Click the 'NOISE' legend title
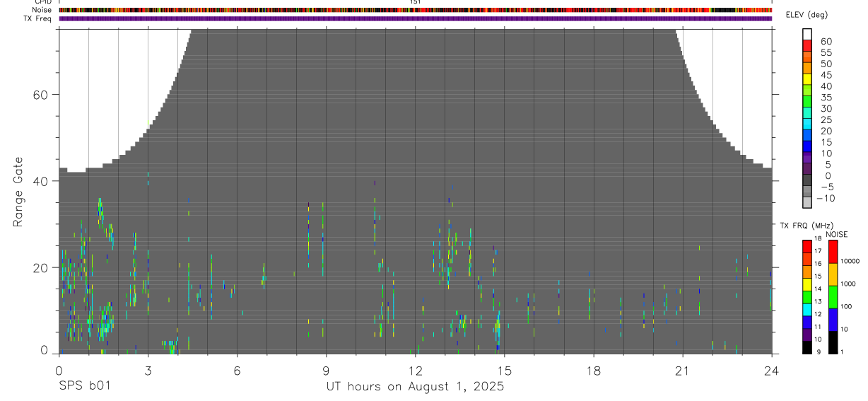This screenshot has height=401, width=868. coord(836,234)
